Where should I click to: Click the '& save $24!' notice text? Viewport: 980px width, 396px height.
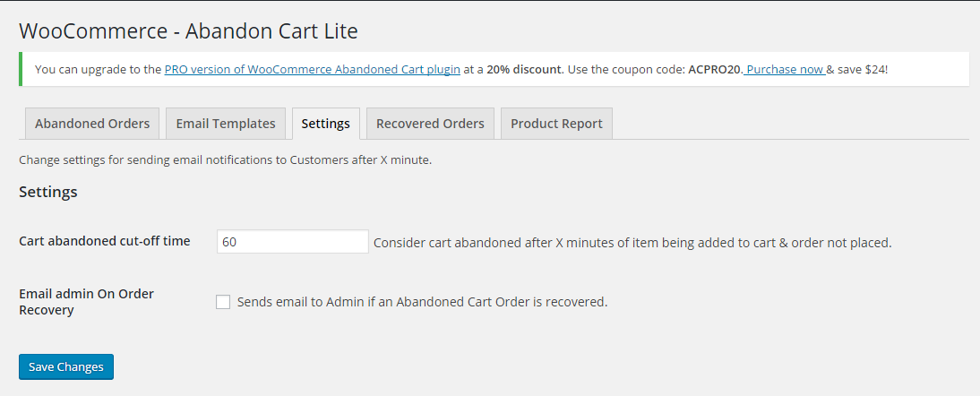[856, 69]
